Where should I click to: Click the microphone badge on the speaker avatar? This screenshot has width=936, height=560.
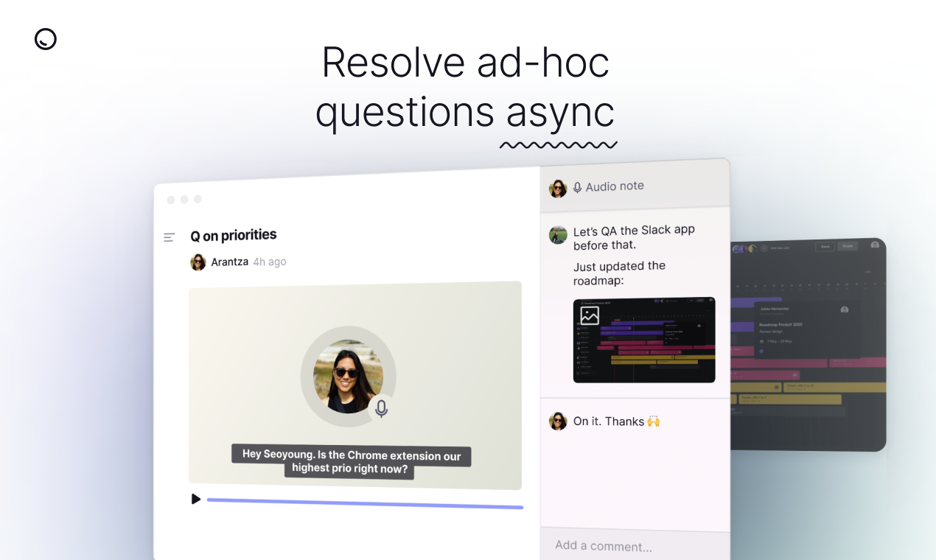[381, 408]
